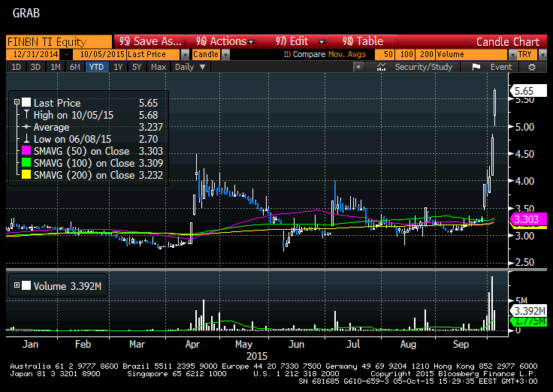Collapse the Last Price legend tree
Viewport: 553px width, 392px height.
(16, 103)
